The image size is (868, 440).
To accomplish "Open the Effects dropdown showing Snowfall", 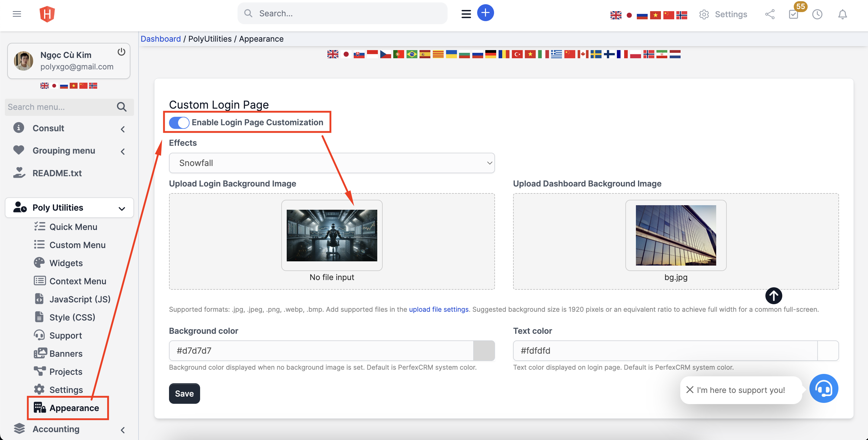I will [332, 163].
